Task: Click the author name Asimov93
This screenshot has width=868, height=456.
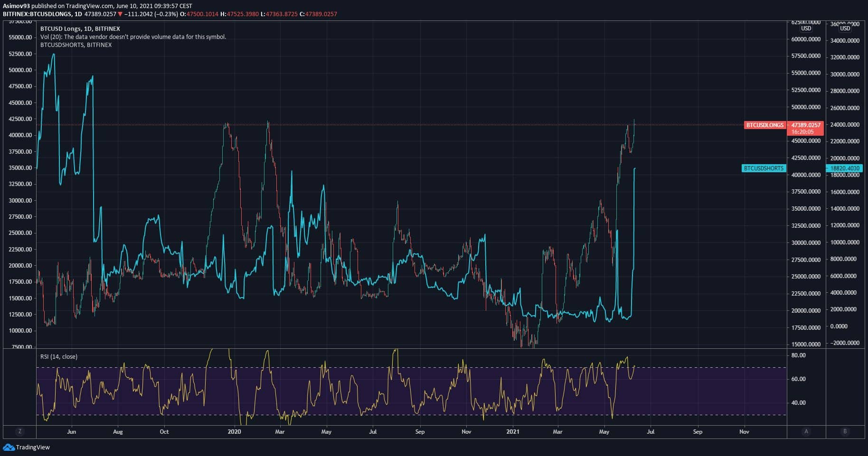Action: click(x=17, y=6)
